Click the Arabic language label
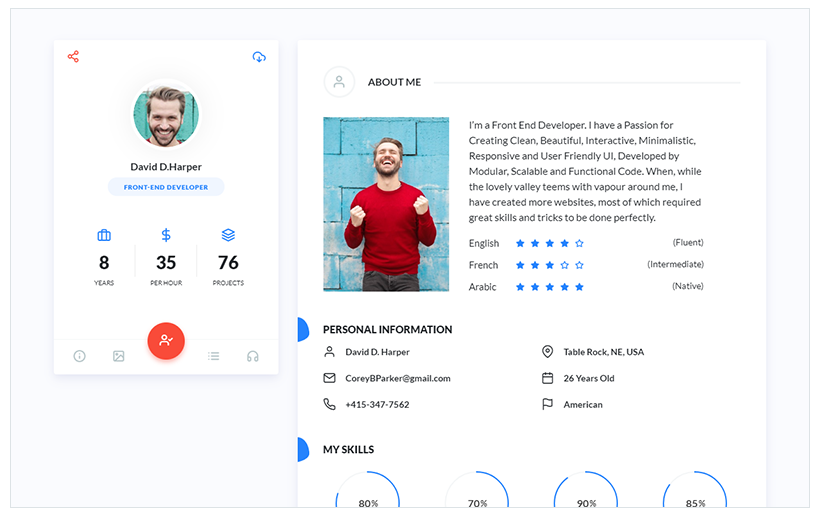 click(x=482, y=287)
